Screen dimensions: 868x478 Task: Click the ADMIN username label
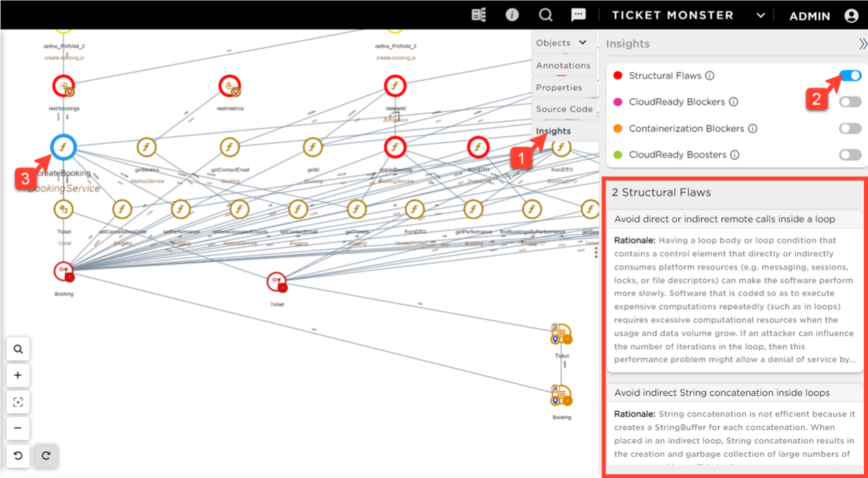pos(809,16)
